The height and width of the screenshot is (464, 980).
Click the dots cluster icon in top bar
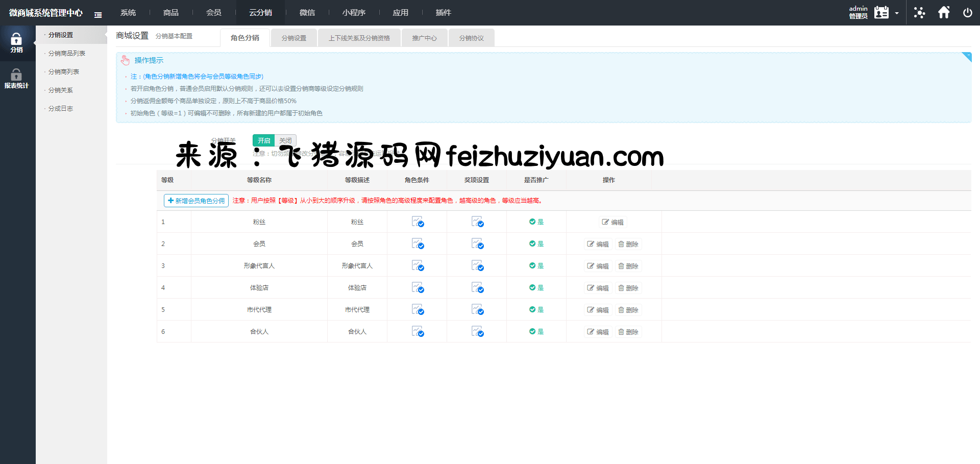click(x=919, y=13)
